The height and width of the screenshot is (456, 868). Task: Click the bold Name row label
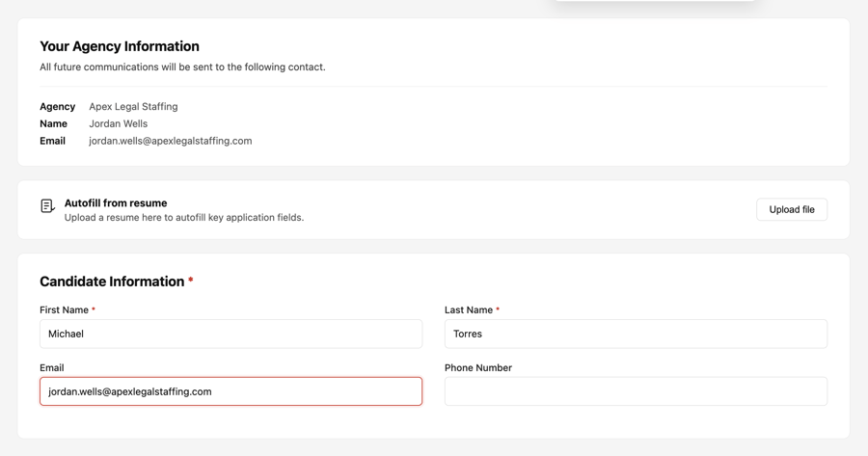pyautogui.click(x=53, y=123)
